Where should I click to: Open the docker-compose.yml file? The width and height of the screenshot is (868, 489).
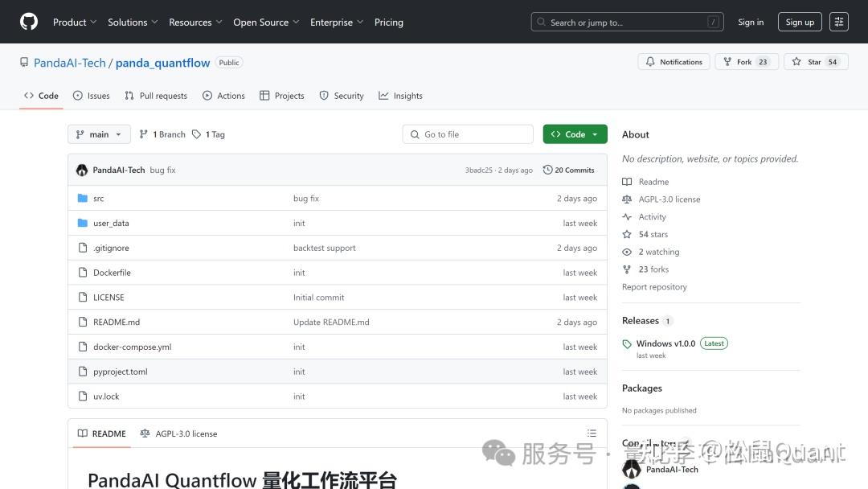[x=133, y=347]
